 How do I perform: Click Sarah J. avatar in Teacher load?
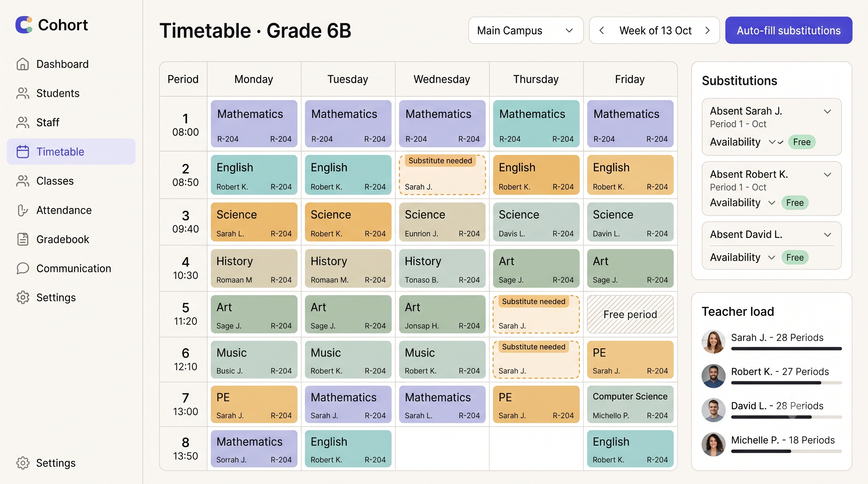click(713, 342)
